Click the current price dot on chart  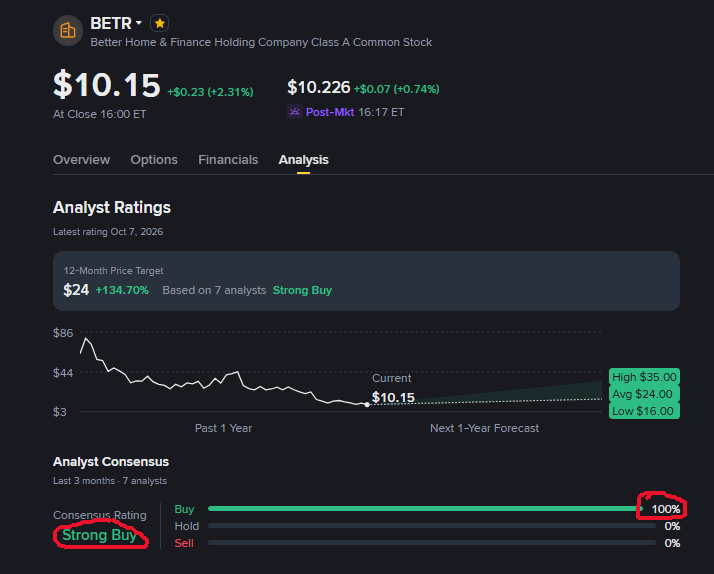(367, 405)
